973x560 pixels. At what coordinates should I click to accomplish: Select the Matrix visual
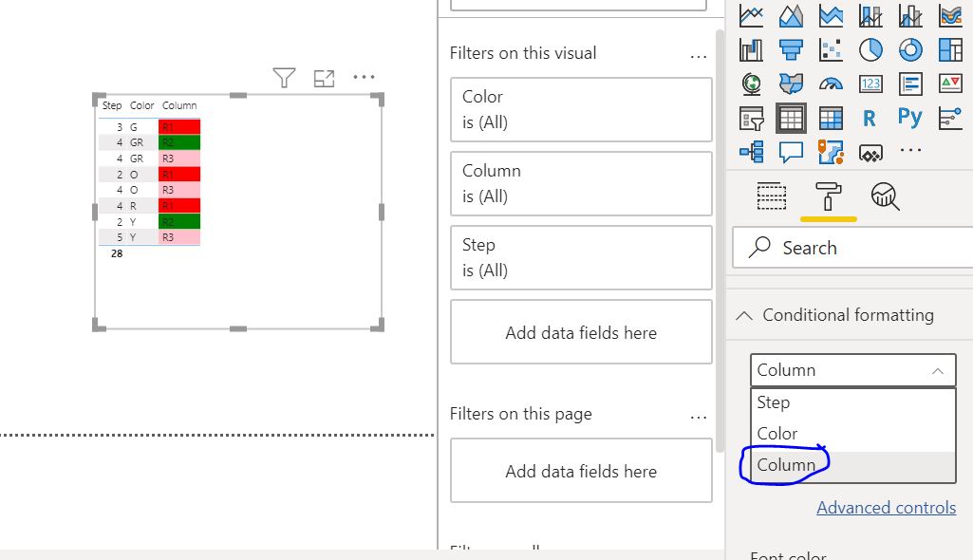coord(831,118)
